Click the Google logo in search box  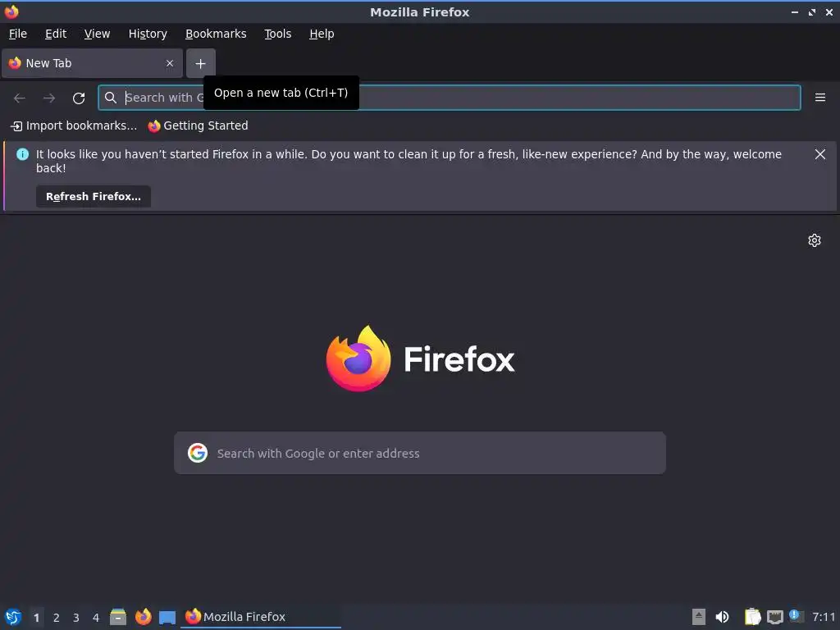198,453
